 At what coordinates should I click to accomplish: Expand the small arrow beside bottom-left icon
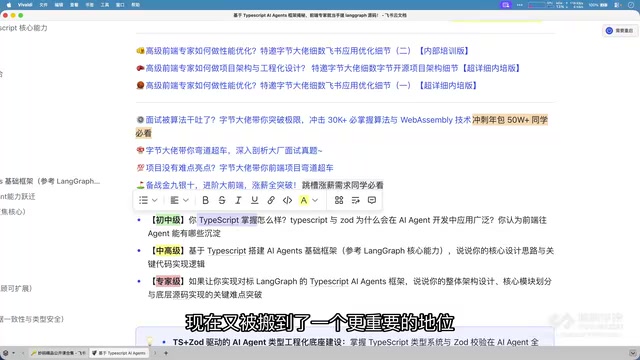click(x=14, y=353)
